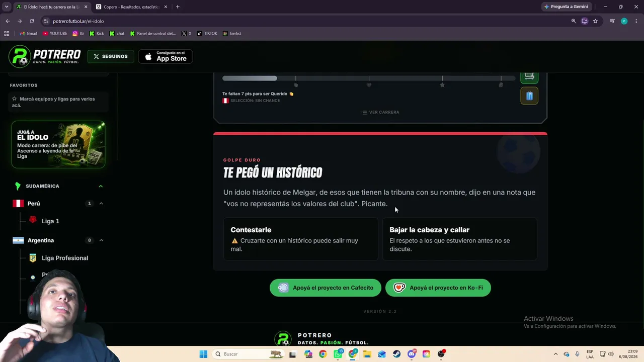Screen dimensions: 644x362
Task: Click the ESP LAA language indicator
Action: [x=590, y=354]
